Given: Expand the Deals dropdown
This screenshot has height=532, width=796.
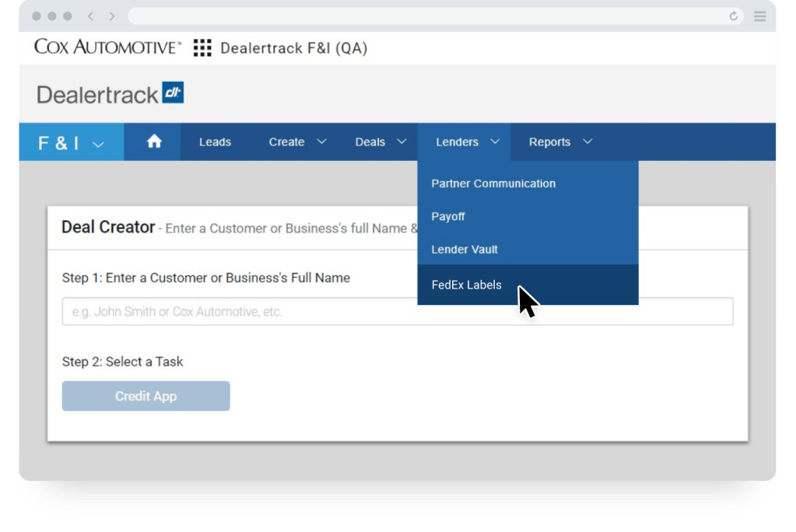Looking at the screenshot, I should coord(380,142).
